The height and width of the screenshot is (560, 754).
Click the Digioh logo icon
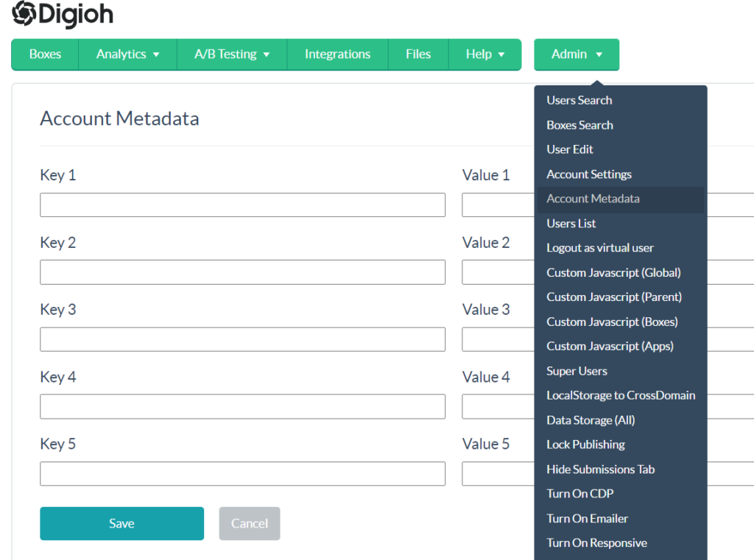click(21, 13)
